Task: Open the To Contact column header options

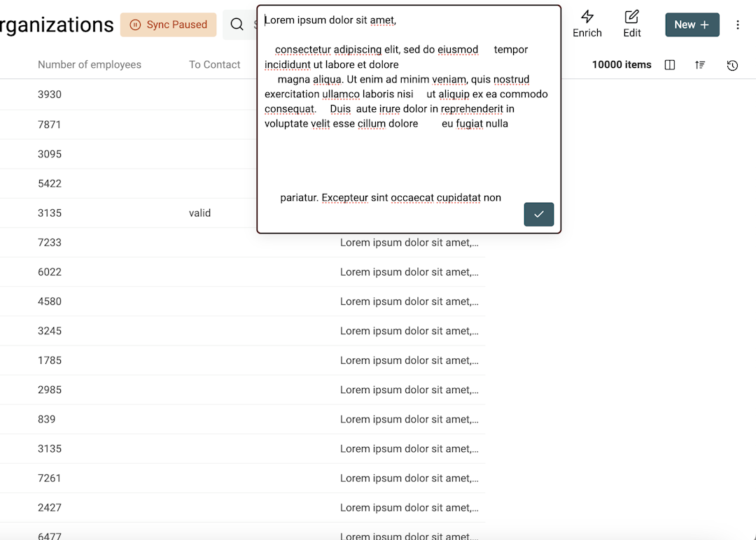Action: tap(215, 64)
